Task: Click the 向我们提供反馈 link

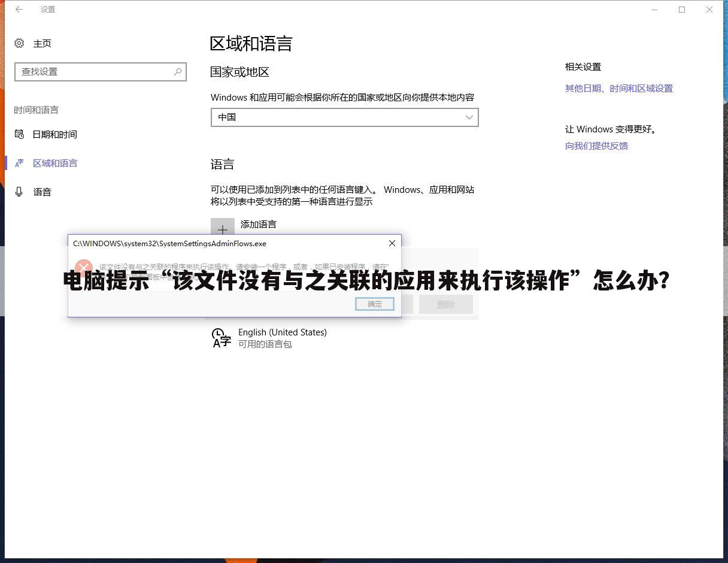Action: 596,146
